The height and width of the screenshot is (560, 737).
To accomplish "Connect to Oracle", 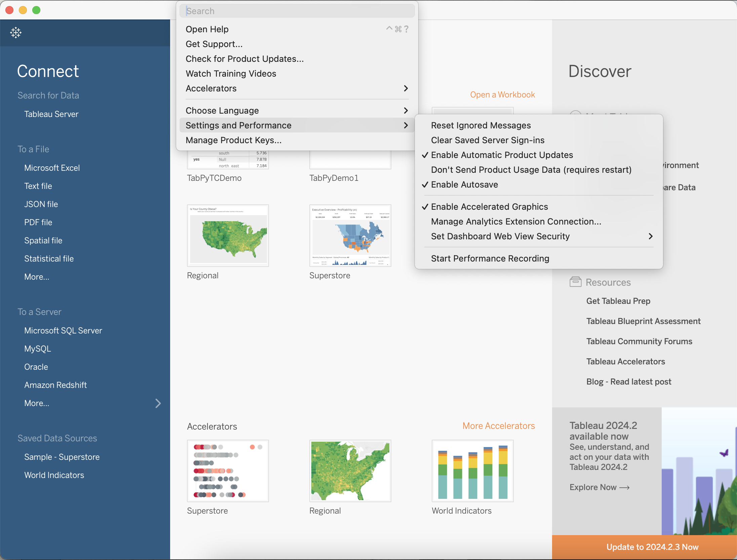I will [x=36, y=367].
